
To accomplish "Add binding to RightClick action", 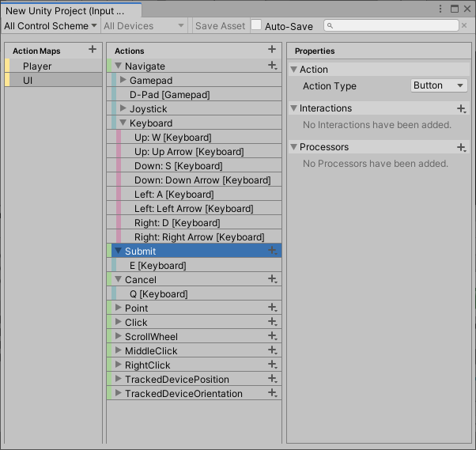I will click(x=272, y=365).
